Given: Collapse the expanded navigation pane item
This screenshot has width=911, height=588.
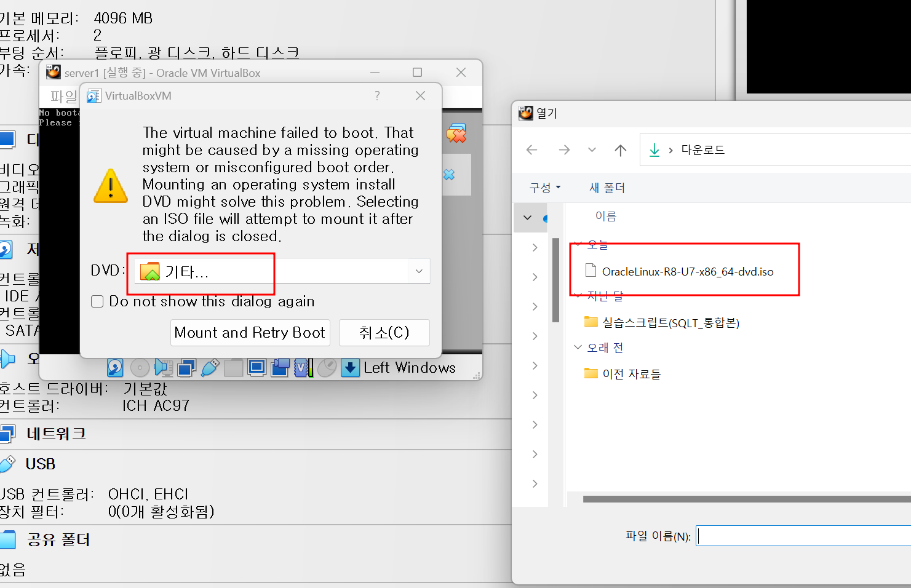Looking at the screenshot, I should tap(528, 217).
